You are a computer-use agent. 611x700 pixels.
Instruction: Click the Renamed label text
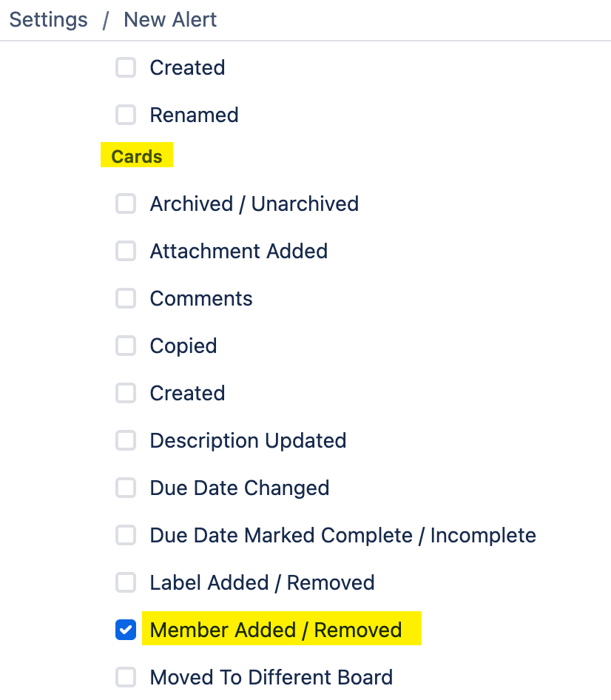click(194, 115)
